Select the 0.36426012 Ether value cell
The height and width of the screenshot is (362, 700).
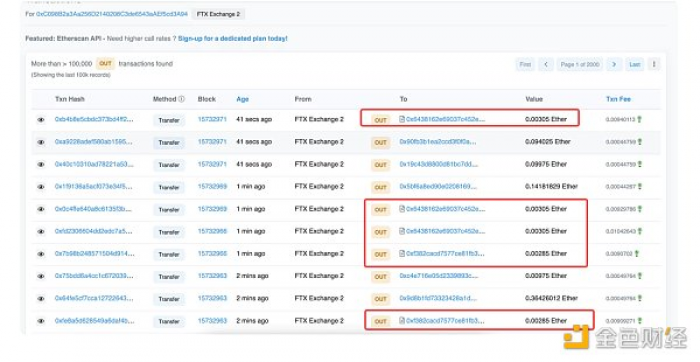click(551, 298)
